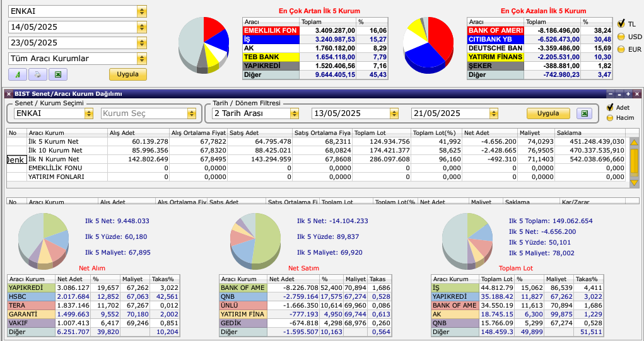Click the Toplam Lot pie chart
Screen dimensions: 644x341
[x=467, y=240]
